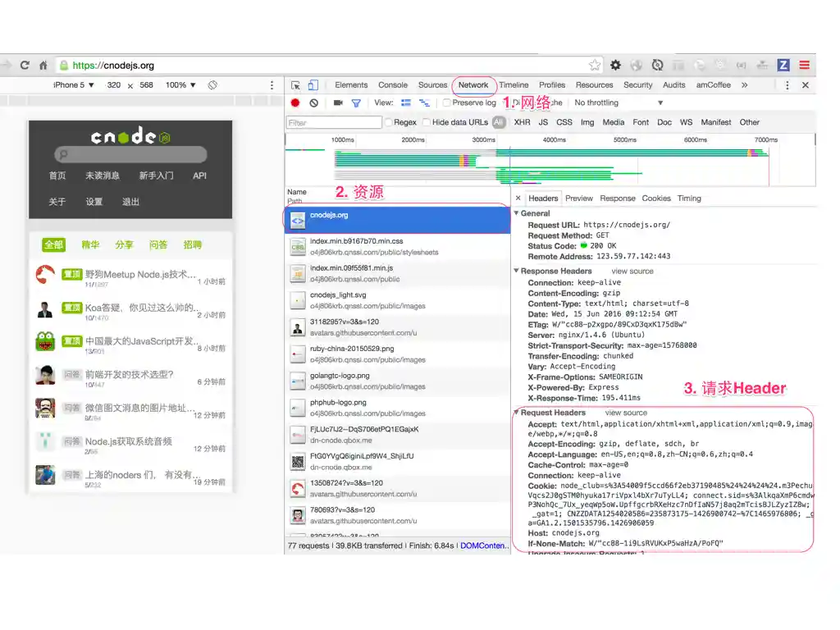Image resolution: width=840 pixels, height=630 pixels.
Task: Close the request details pane X
Action: point(518,199)
